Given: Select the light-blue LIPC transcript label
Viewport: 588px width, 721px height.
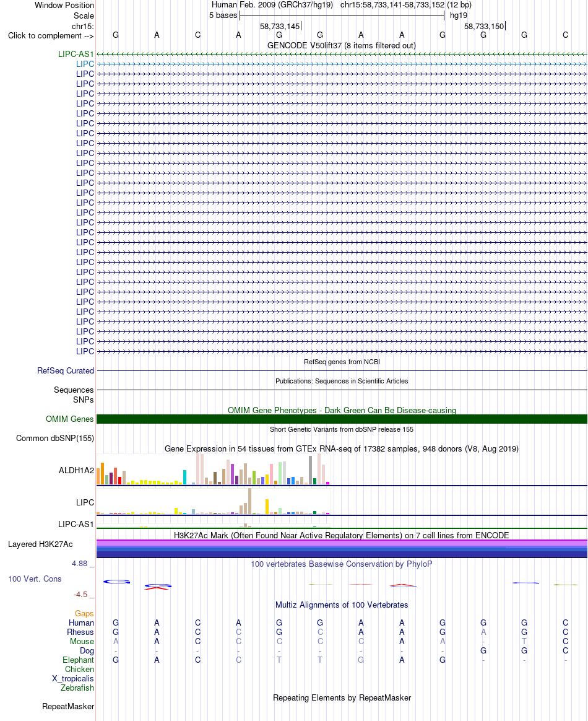Looking at the screenshot, I should pos(85,64).
